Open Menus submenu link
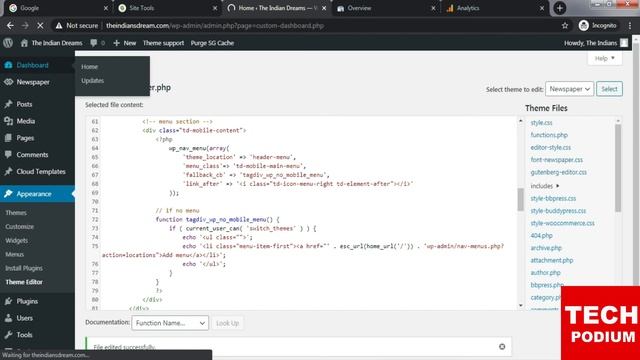 pyautogui.click(x=15, y=254)
